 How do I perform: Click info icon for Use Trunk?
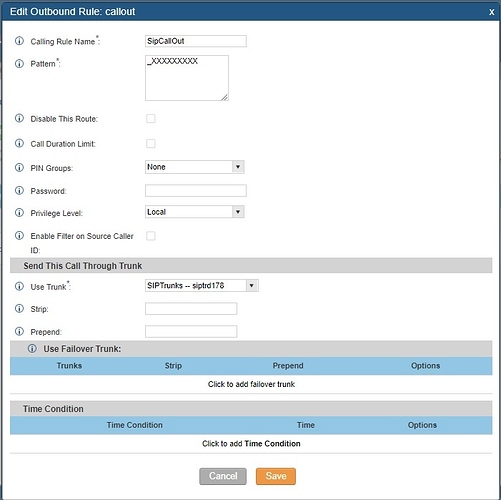[19, 286]
